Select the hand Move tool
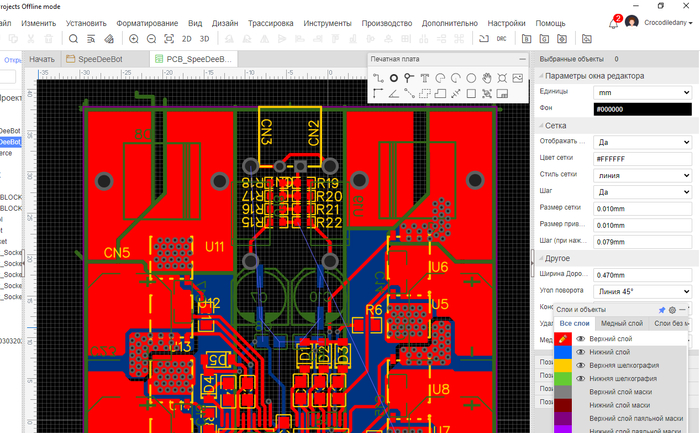 [x=487, y=78]
